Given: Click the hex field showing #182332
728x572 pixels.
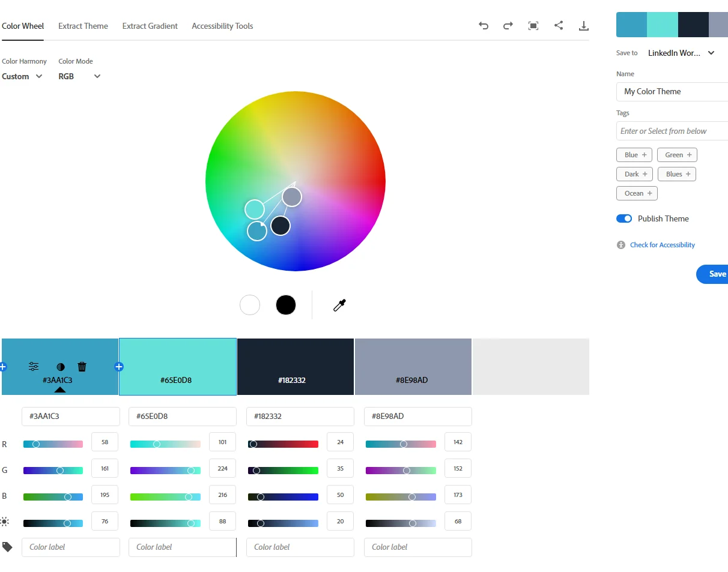Looking at the screenshot, I should click(x=300, y=416).
